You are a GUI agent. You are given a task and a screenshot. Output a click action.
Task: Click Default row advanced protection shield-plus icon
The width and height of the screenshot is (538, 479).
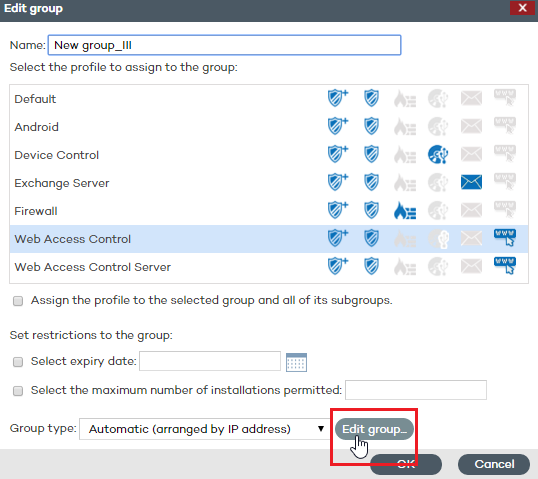click(x=338, y=98)
